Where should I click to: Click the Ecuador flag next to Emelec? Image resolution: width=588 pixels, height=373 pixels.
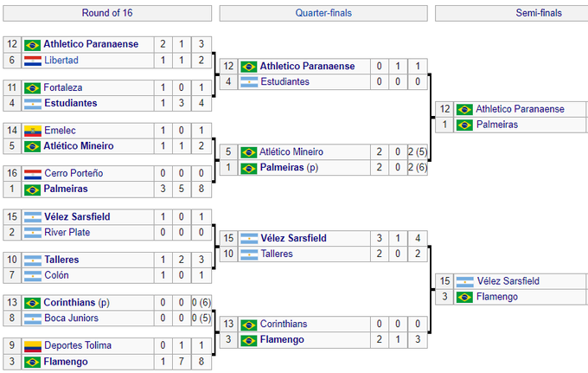(x=33, y=131)
